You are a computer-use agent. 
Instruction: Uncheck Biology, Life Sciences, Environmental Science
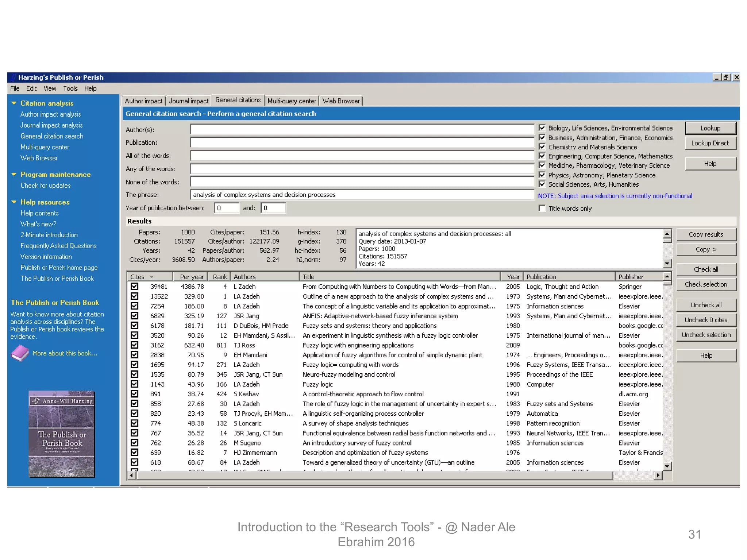542,128
